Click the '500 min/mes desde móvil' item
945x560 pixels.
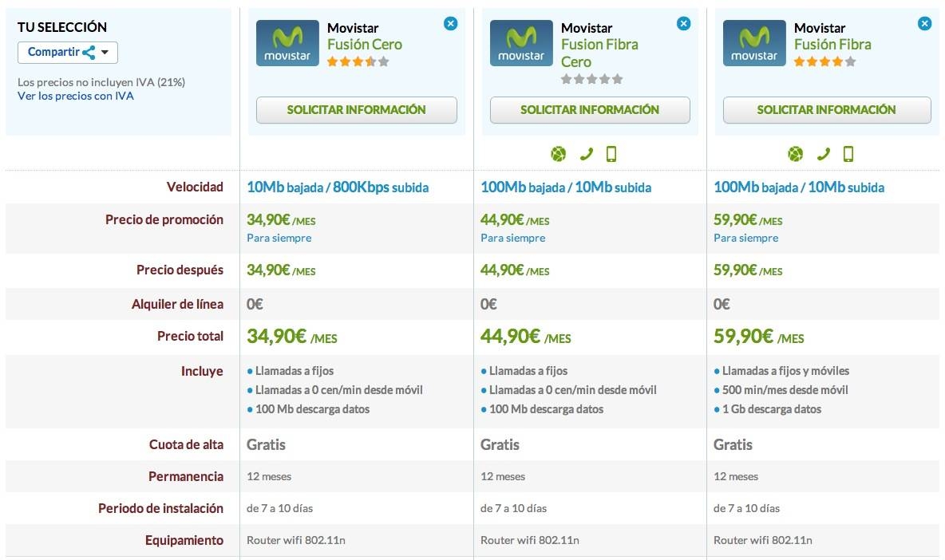[785, 390]
